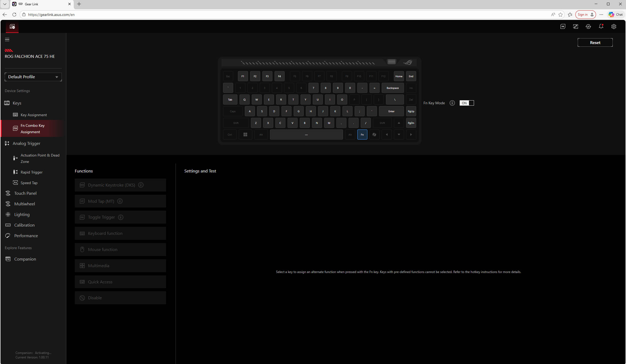Select the Backspace key on keyboard
This screenshot has height=364, width=626.
[x=393, y=88]
